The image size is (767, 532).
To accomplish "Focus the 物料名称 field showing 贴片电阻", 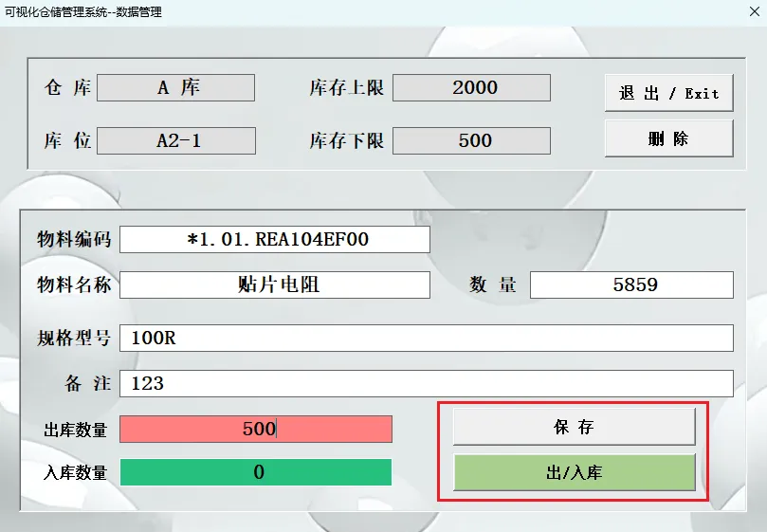I will 275,284.
